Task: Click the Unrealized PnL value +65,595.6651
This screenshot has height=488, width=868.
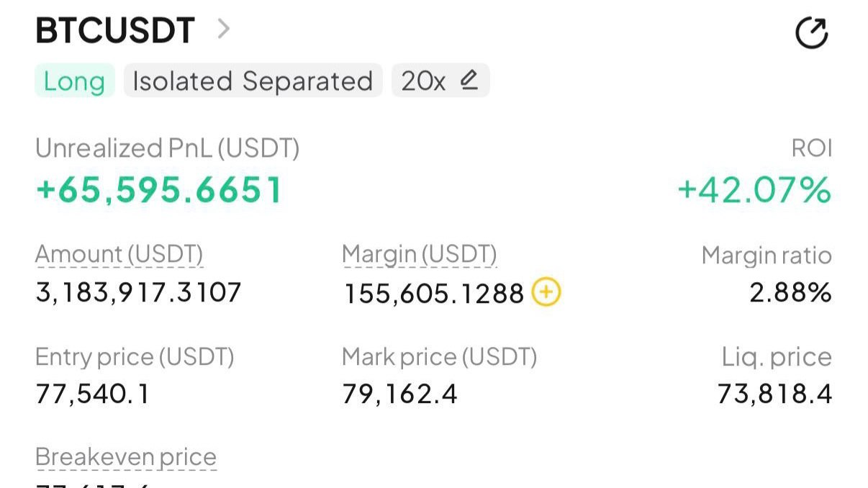Action: [159, 190]
